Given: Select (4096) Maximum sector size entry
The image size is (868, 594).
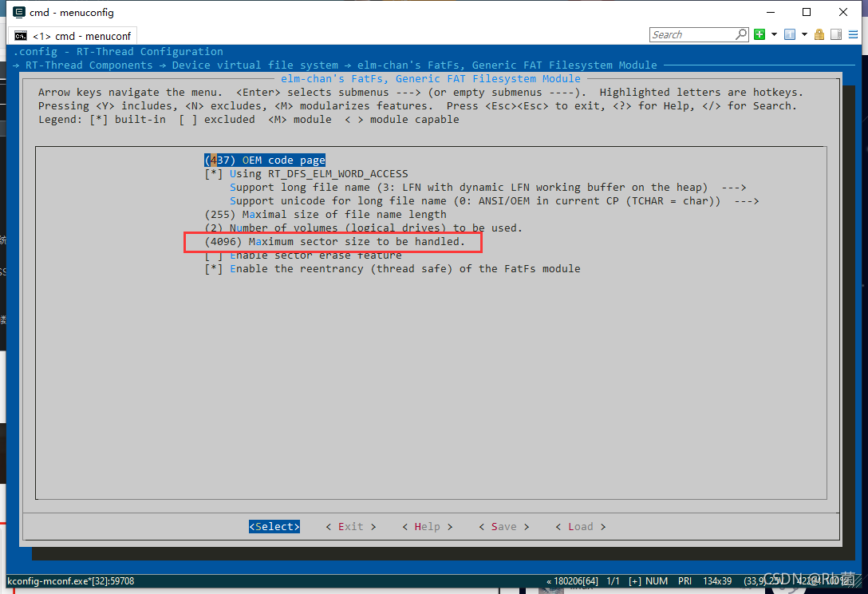Looking at the screenshot, I should [334, 242].
